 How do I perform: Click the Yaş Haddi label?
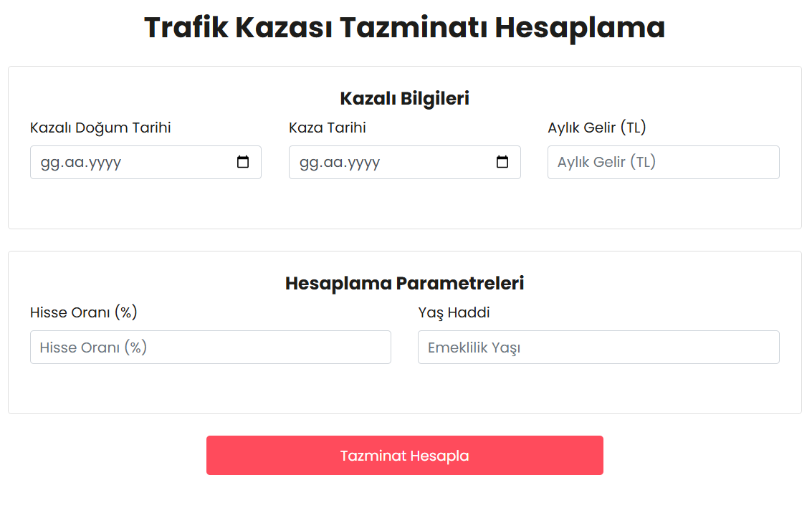tap(454, 312)
